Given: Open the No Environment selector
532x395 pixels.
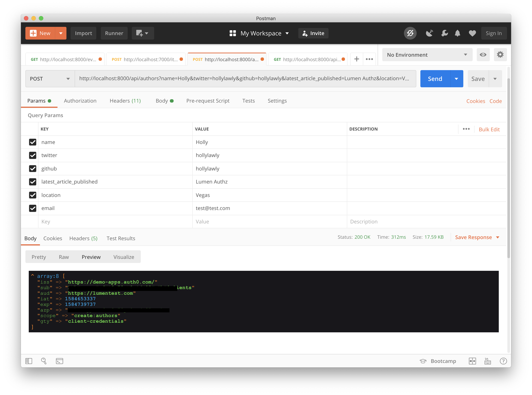Looking at the screenshot, I should [x=427, y=55].
